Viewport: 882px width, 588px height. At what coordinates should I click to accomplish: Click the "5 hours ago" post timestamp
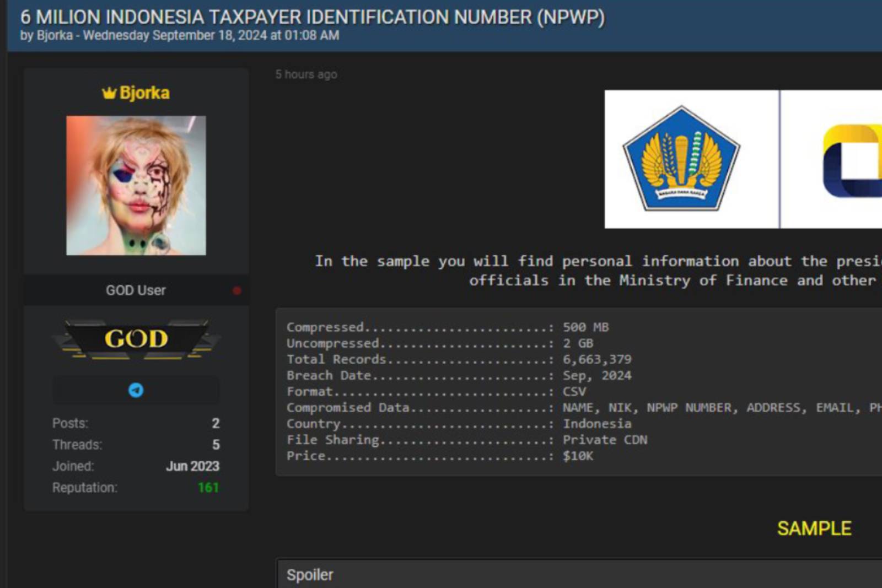[306, 74]
